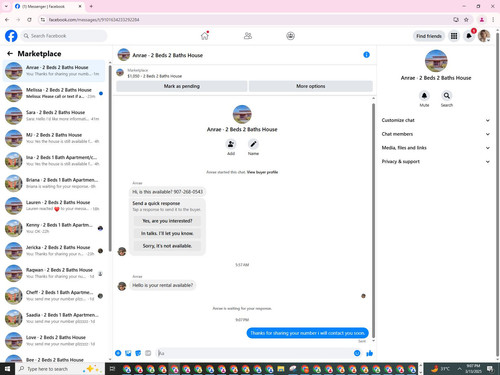This screenshot has height=375, width=500.
Task: Click More options button
Action: click(x=311, y=86)
